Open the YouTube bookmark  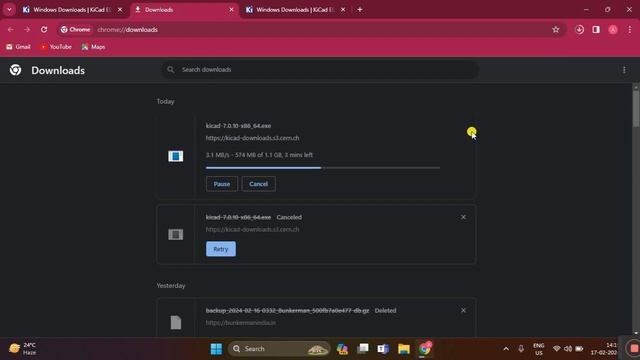(x=56, y=47)
